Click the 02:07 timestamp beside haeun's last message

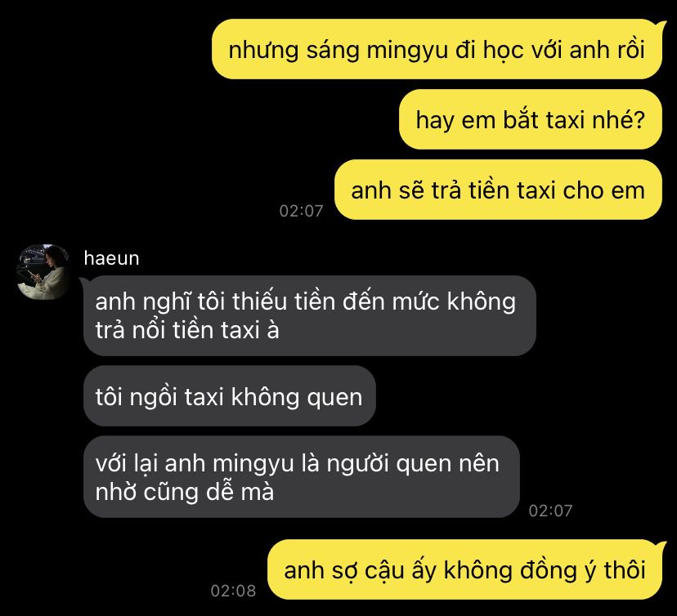pos(550,511)
